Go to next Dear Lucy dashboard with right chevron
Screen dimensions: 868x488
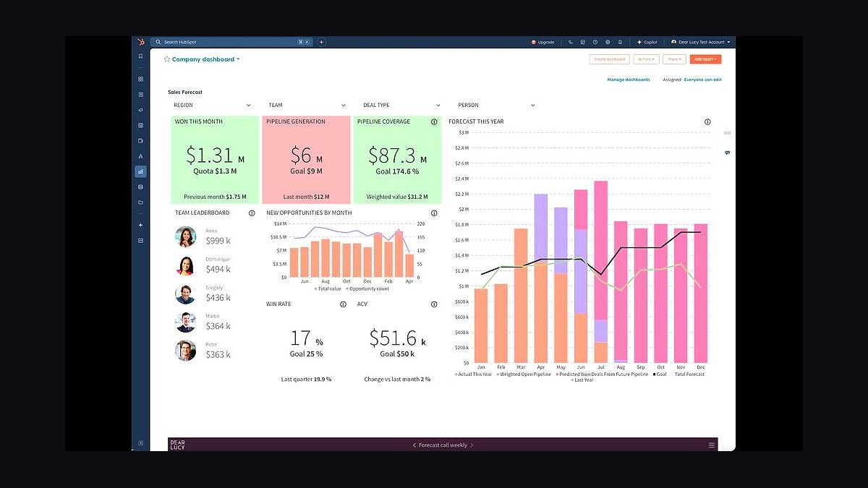click(472, 445)
